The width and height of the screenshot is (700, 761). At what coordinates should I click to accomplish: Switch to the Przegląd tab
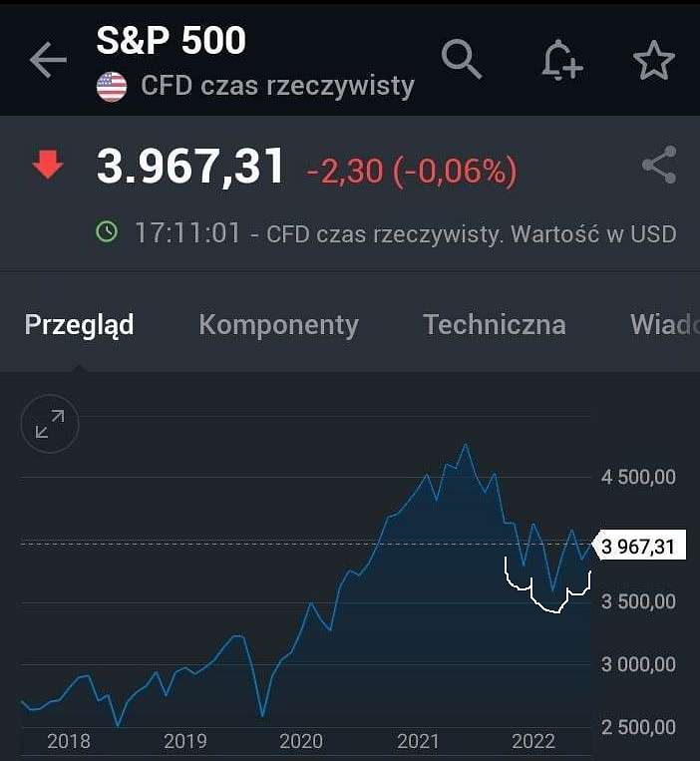click(x=79, y=324)
